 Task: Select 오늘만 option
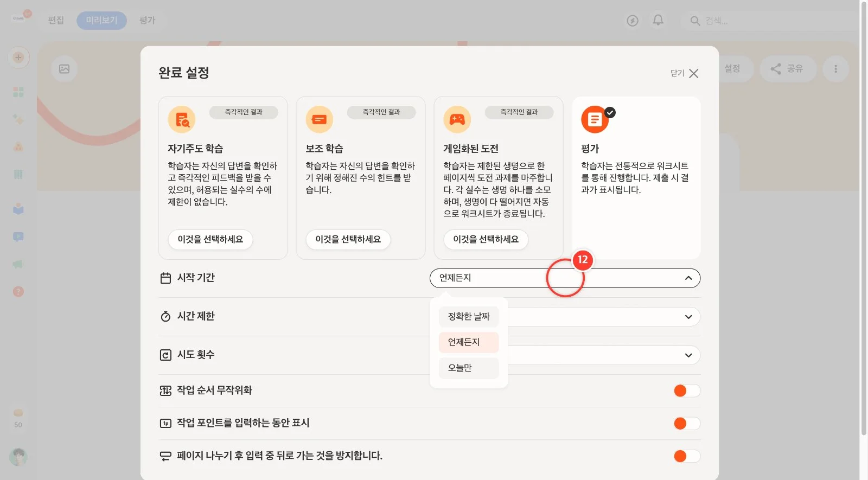[x=469, y=368]
